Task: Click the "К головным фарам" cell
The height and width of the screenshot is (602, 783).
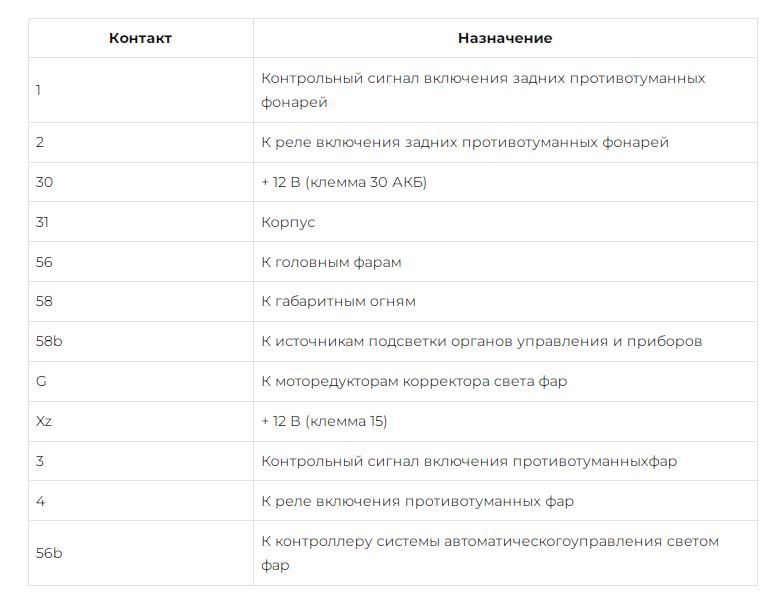Action: (x=331, y=262)
